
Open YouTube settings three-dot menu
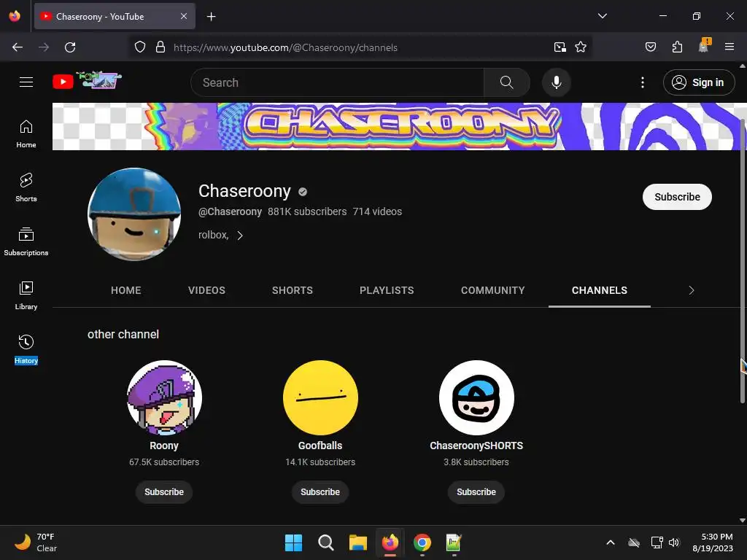pyautogui.click(x=642, y=82)
